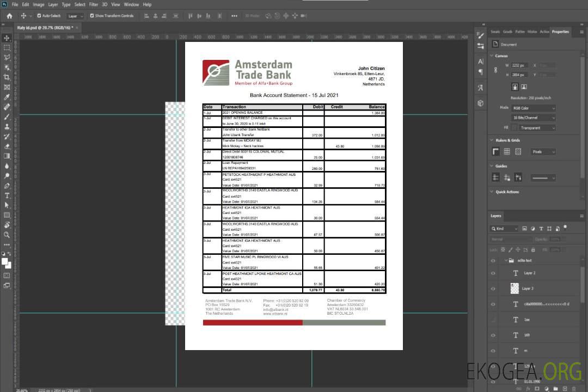The height and width of the screenshot is (392, 588).
Task: Set canvas to landscape orientation
Action: click(x=524, y=87)
